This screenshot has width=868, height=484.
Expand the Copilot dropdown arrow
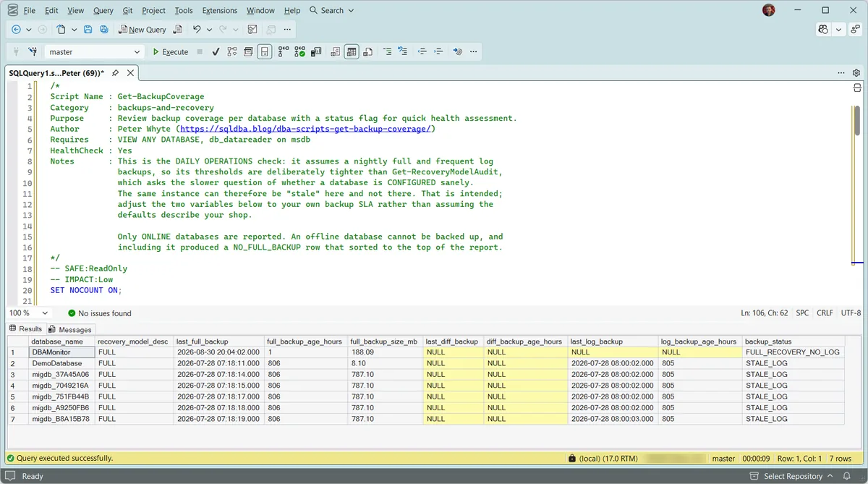838,30
